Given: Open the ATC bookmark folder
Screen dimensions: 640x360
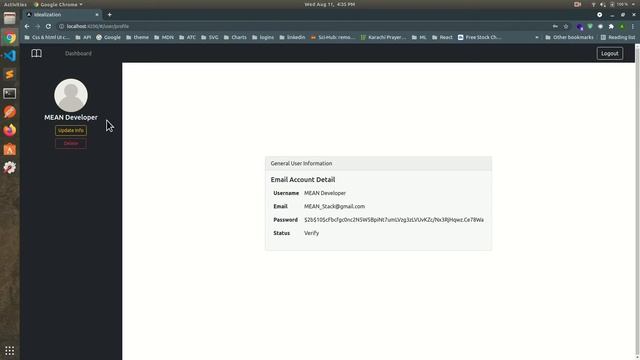Looking at the screenshot, I should click(188, 37).
